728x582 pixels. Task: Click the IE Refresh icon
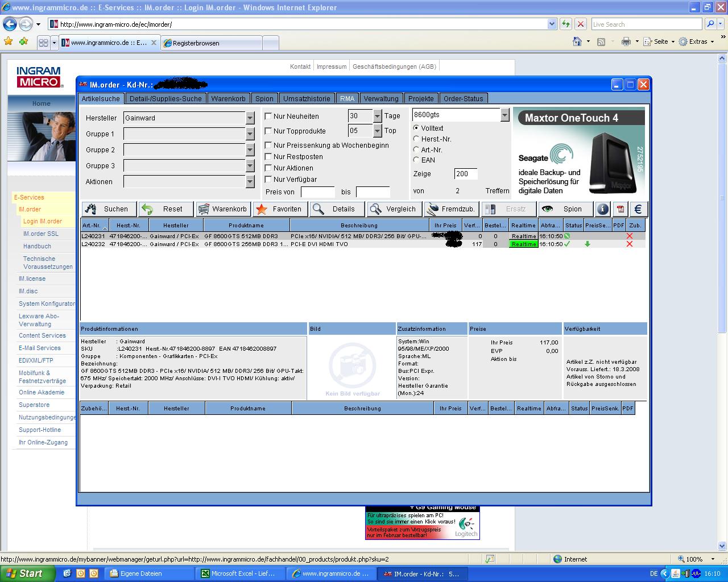[x=566, y=24]
